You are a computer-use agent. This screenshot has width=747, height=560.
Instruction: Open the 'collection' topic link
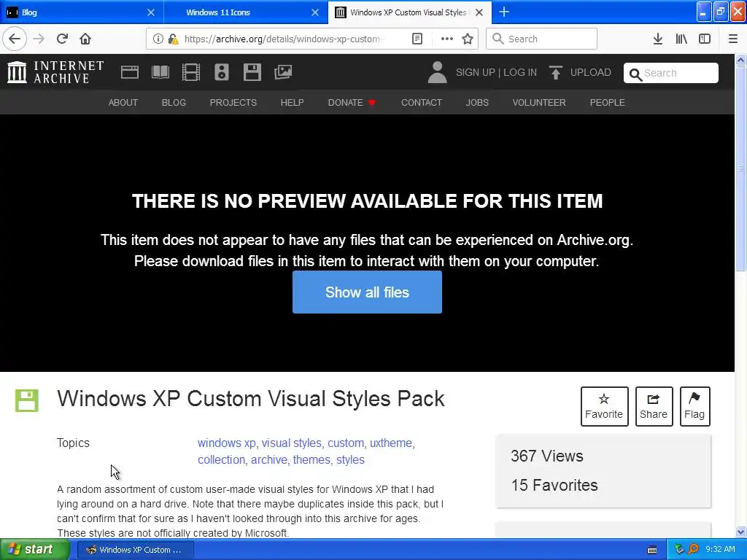[x=221, y=459]
